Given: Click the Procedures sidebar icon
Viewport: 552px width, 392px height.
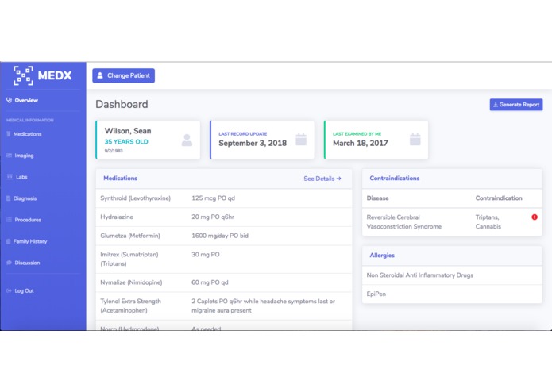Looking at the screenshot, I should tap(10, 220).
